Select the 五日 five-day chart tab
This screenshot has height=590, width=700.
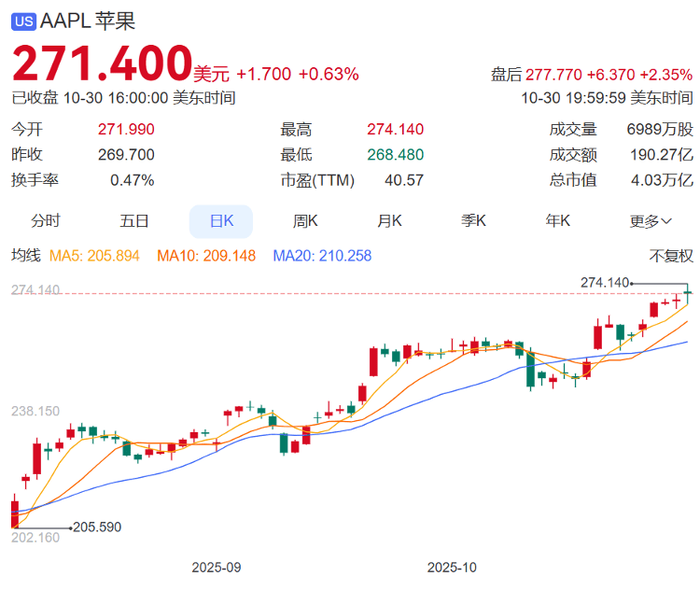pyautogui.click(x=133, y=221)
